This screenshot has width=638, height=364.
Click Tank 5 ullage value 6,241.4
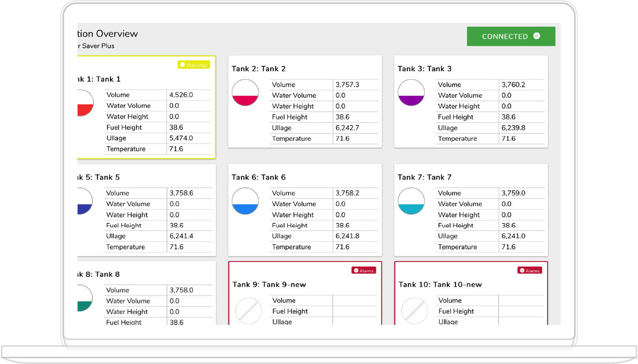pos(181,236)
